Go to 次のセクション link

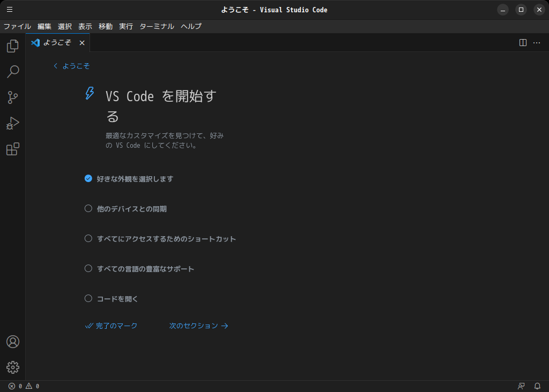tap(198, 326)
